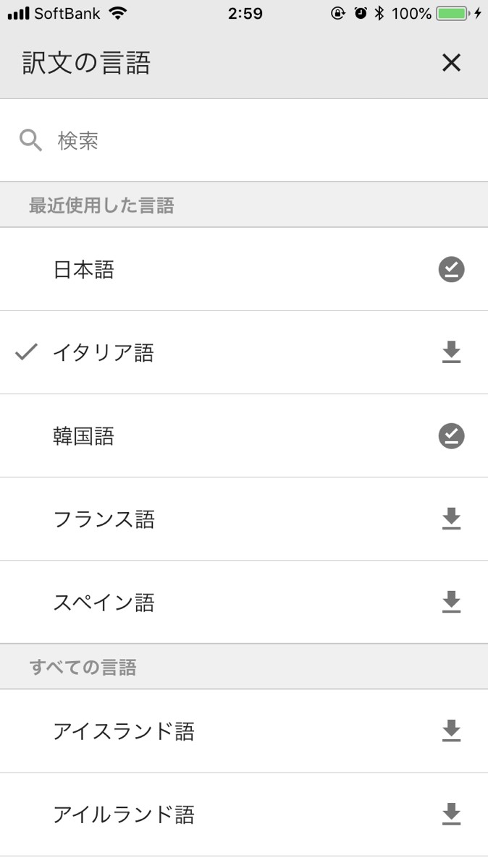Download the Spanish (スペイン語) language pack
488x868 pixels.
click(451, 603)
